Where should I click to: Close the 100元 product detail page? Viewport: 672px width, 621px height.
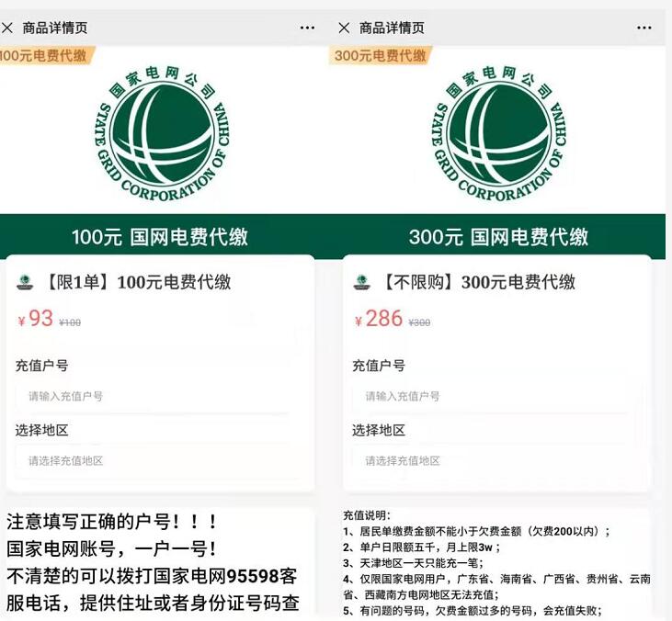click(x=6, y=28)
